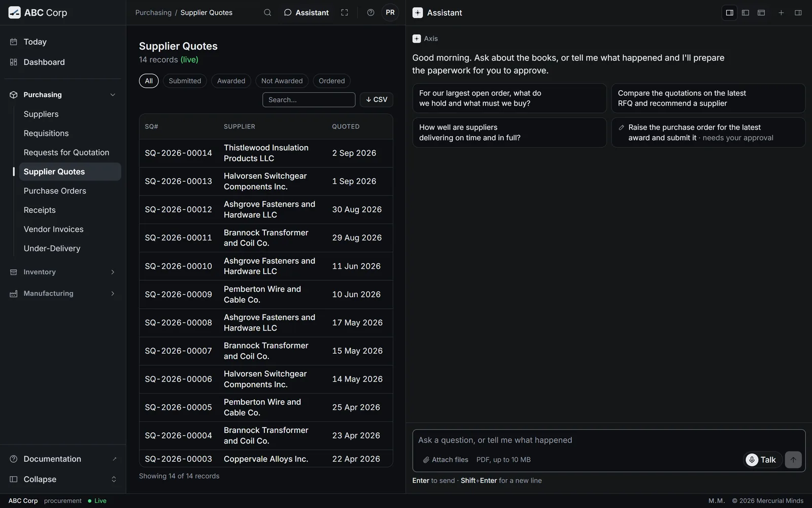
Task: Click the Attach files link
Action: [446, 460]
